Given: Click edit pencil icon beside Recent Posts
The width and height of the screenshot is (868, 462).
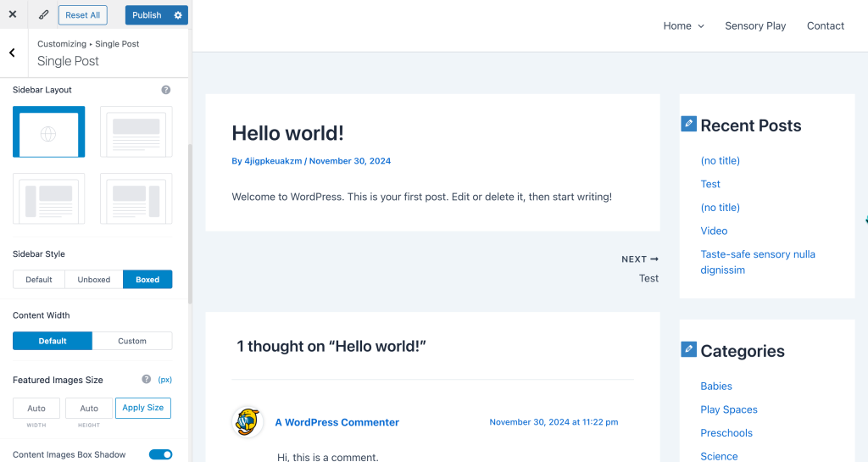Looking at the screenshot, I should [688, 124].
